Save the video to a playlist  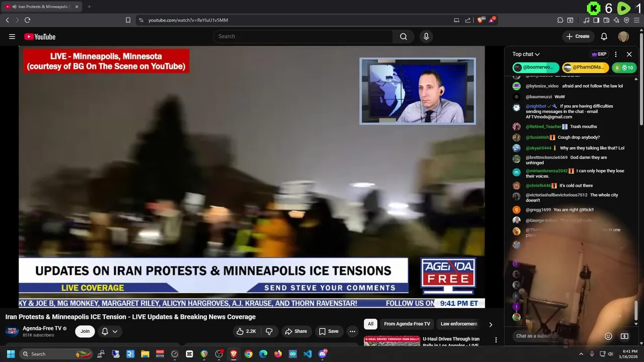(329, 331)
